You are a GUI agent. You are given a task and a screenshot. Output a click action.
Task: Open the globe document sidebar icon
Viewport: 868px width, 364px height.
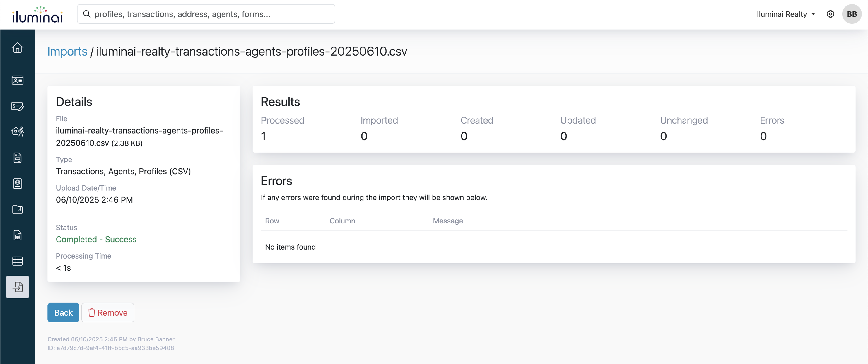18,184
